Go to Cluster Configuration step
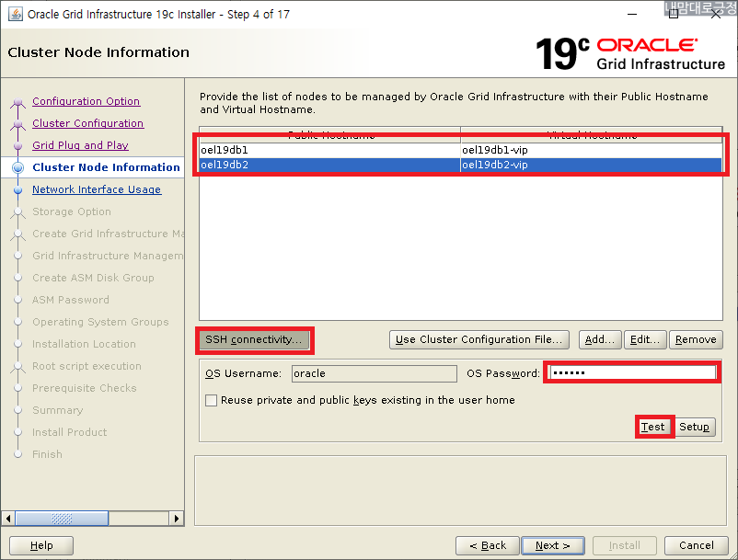The height and width of the screenshot is (560, 738). (88, 123)
